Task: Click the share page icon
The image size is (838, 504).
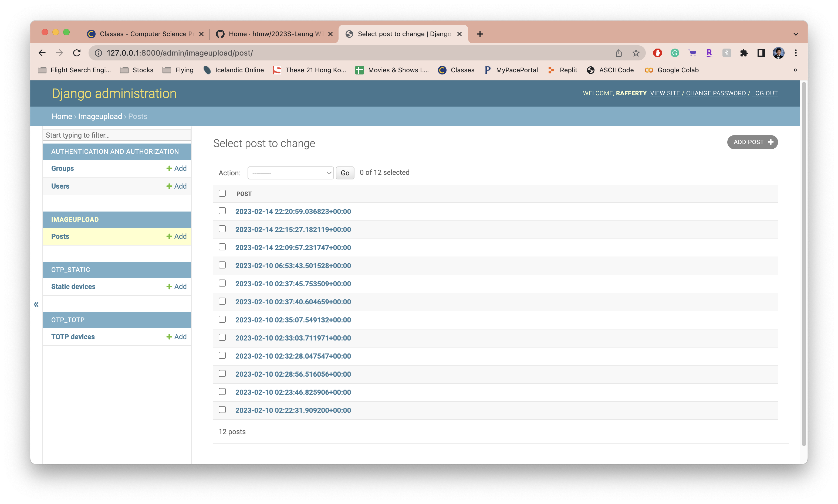Action: [x=619, y=53]
